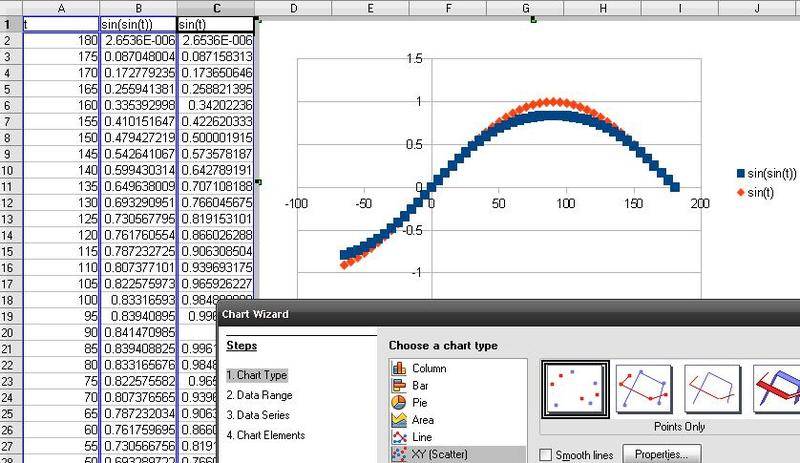
Task: Select the Chart Type step
Action: (256, 375)
